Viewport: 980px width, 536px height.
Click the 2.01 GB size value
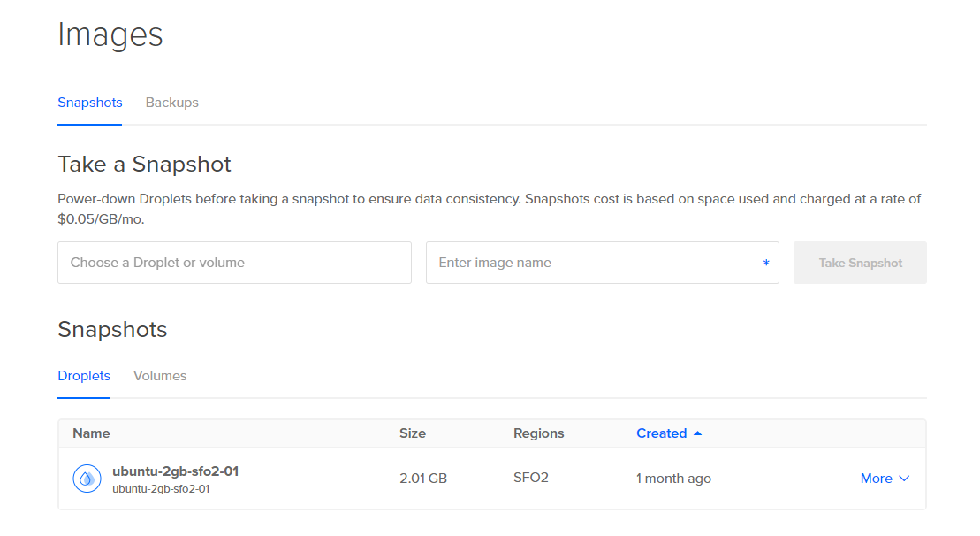(x=423, y=479)
